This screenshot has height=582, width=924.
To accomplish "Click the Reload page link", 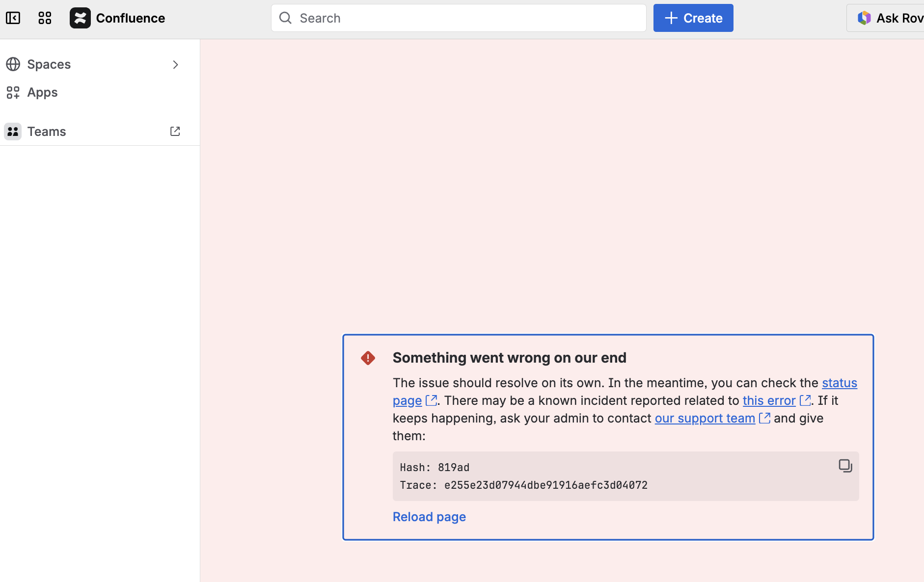I will click(429, 517).
